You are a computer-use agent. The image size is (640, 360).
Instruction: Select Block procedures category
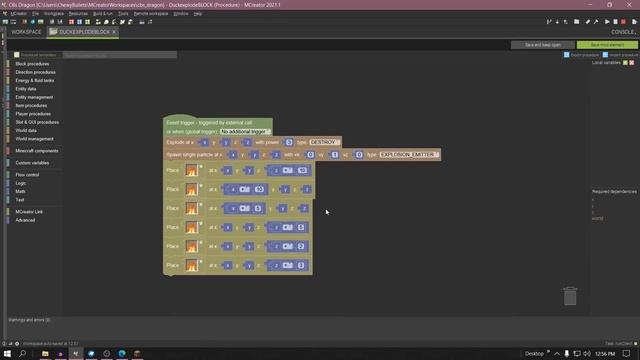tap(32, 64)
